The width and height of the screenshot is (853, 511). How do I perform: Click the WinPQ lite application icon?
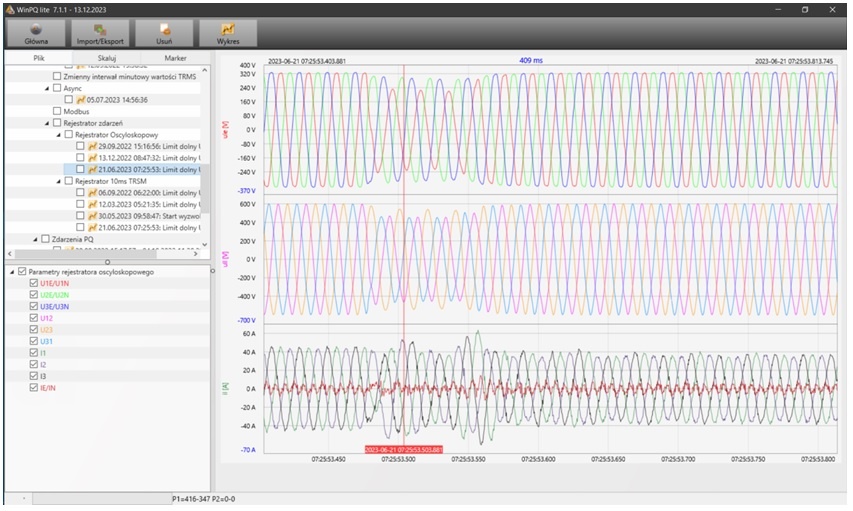[x=10, y=10]
